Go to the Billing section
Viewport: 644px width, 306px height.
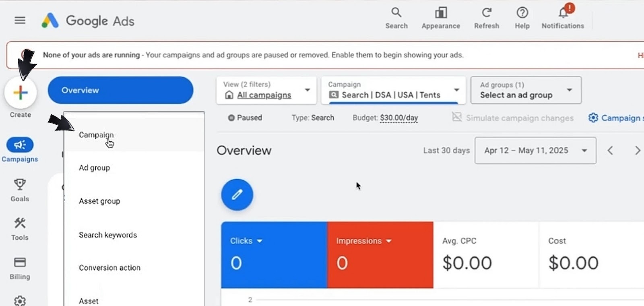point(20,263)
